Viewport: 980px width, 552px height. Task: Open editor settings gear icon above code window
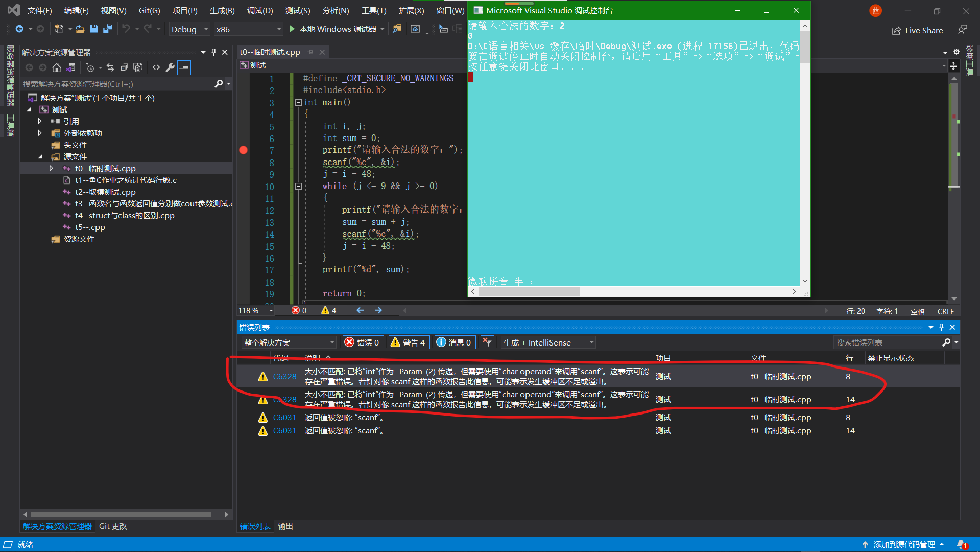[957, 52]
